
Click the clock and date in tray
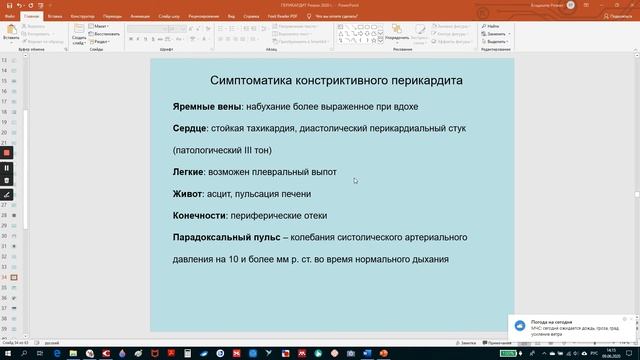pyautogui.click(x=611, y=353)
